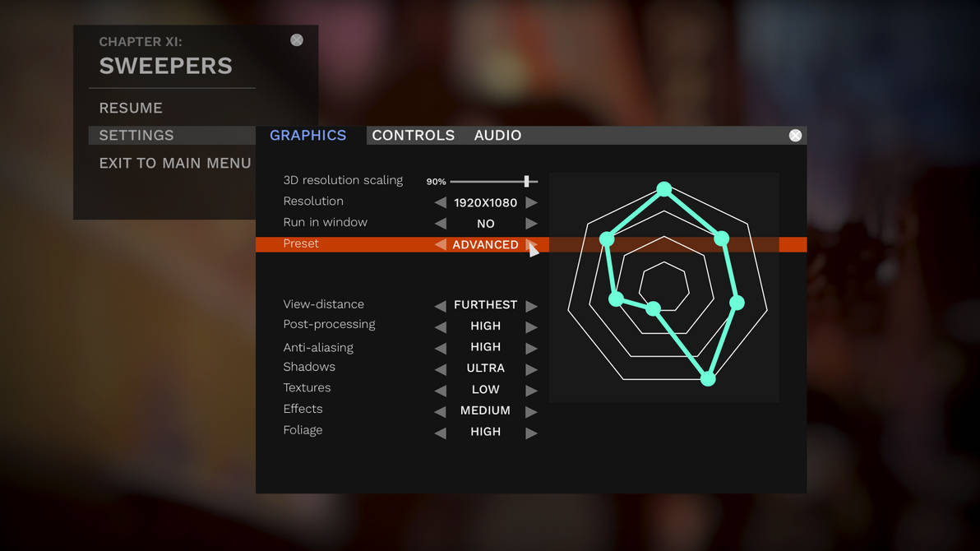Image resolution: width=980 pixels, height=551 pixels.
Task: Open the AUDIO tab
Action: pyautogui.click(x=497, y=135)
